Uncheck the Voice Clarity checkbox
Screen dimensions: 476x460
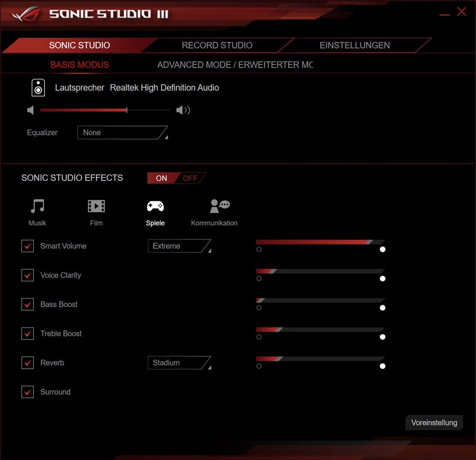click(x=28, y=275)
